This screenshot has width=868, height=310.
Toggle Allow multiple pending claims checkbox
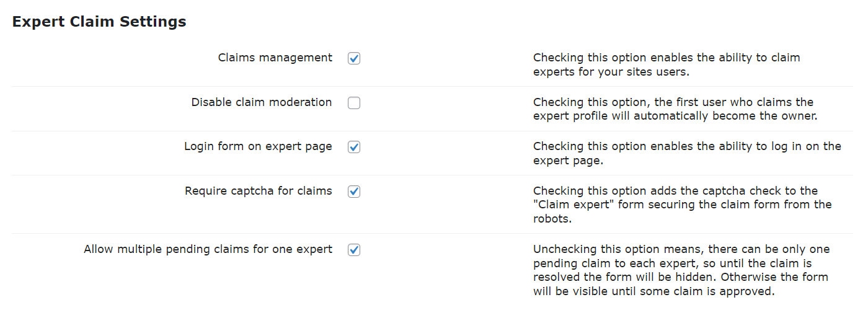coord(354,250)
